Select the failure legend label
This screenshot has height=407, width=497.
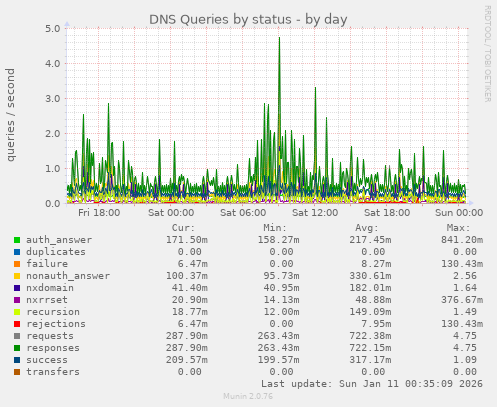tap(47, 264)
